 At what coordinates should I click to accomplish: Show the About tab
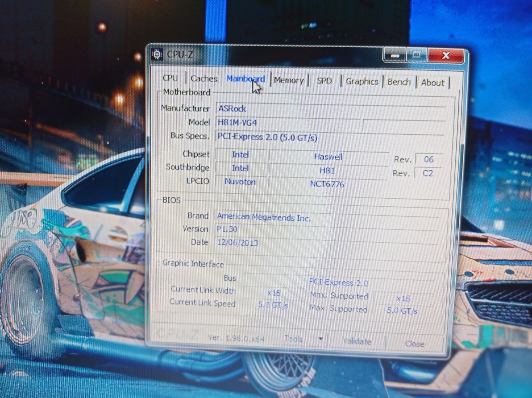pyautogui.click(x=433, y=83)
